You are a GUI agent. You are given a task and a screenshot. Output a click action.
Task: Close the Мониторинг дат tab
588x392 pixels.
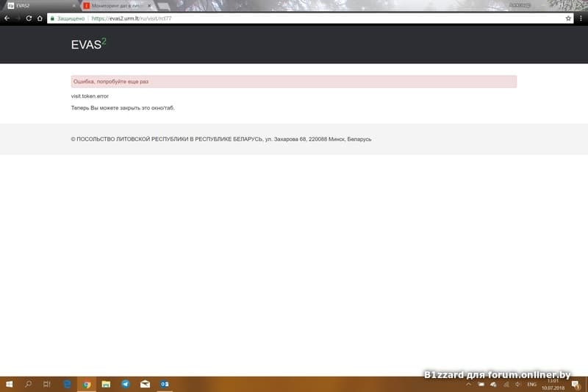(149, 6)
